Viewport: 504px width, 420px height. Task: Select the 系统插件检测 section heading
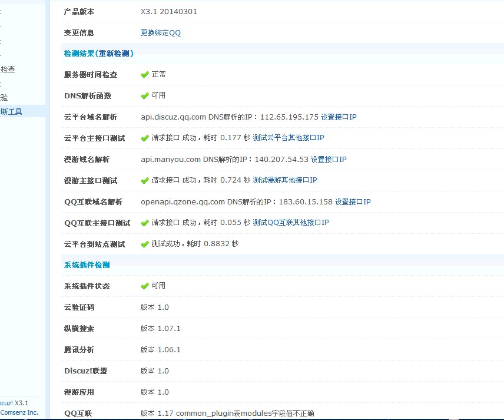[x=87, y=265]
